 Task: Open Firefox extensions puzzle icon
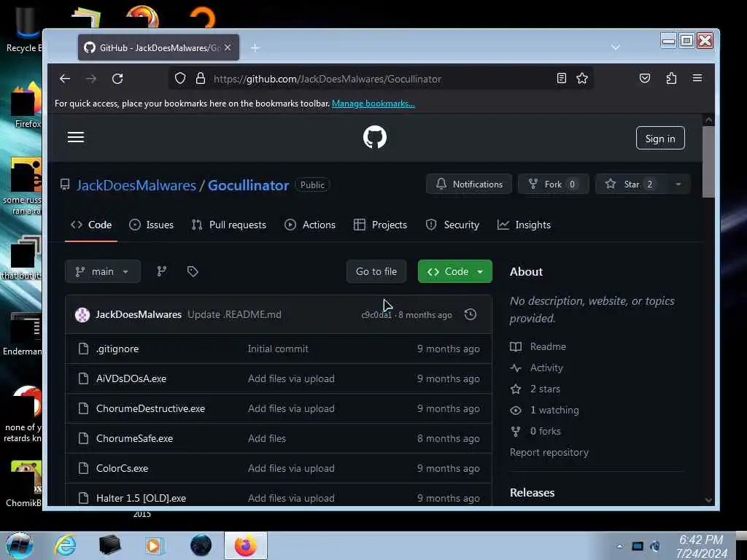(x=671, y=79)
